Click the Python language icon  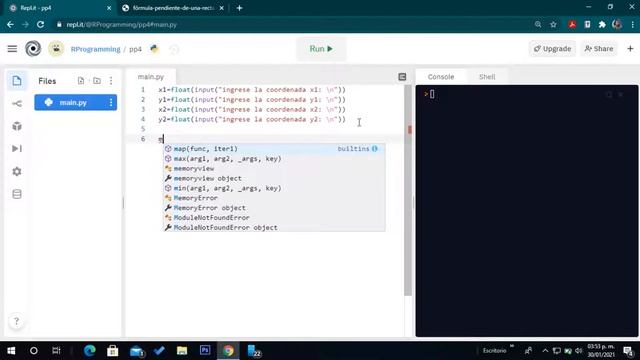coord(154,49)
